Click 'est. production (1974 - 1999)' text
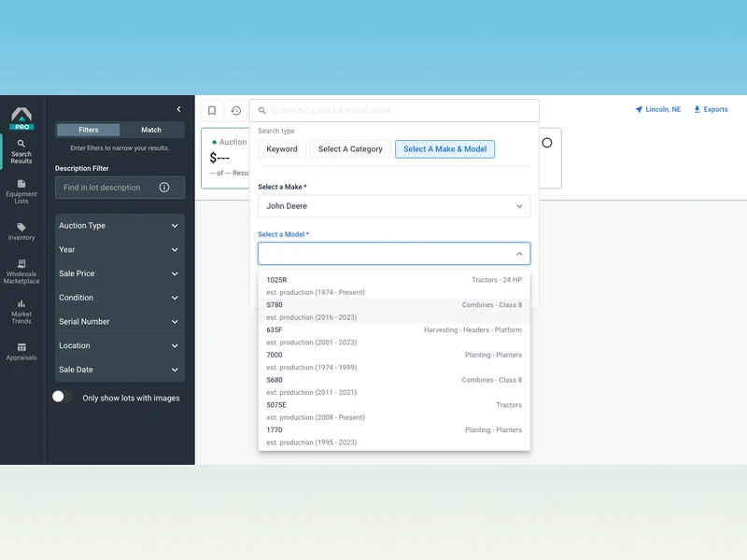The image size is (747, 560). (x=311, y=368)
